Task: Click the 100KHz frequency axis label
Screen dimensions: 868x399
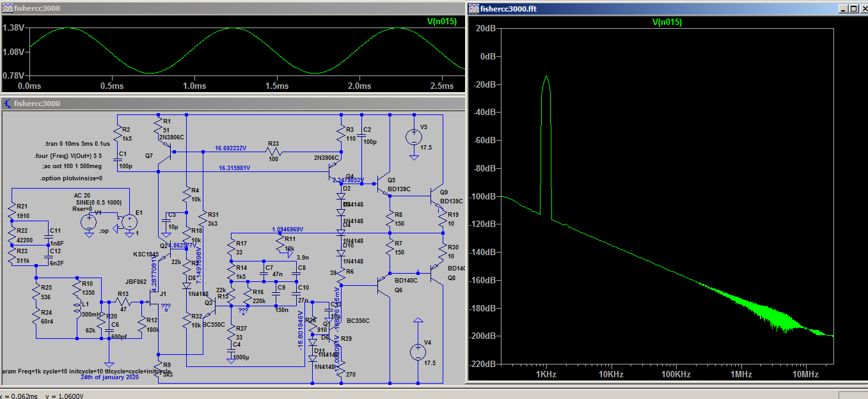Action: (675, 374)
